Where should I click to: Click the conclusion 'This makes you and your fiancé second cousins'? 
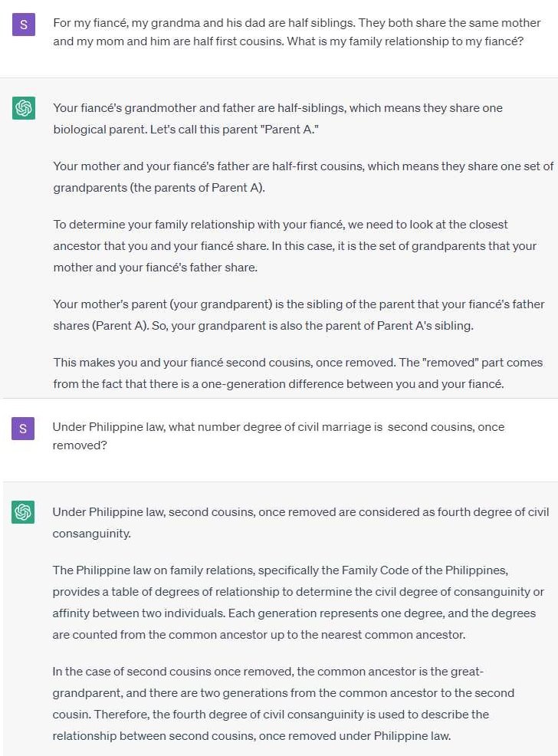pyautogui.click(x=298, y=373)
